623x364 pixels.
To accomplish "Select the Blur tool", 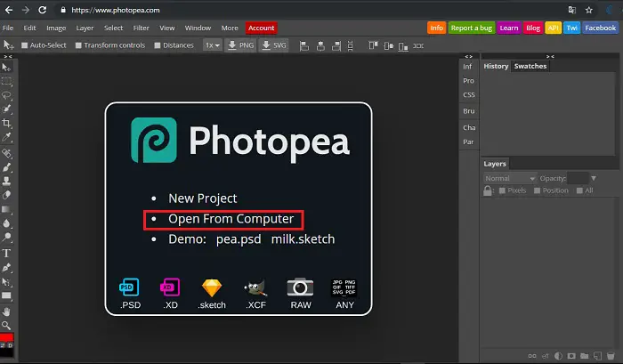I will coord(7,223).
